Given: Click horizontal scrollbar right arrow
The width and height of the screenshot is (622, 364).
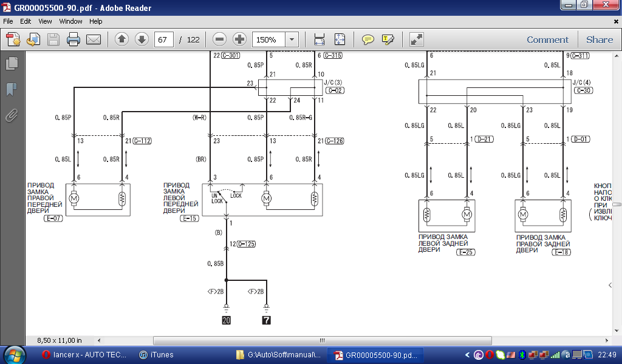Looking at the screenshot, I should 607,340.
